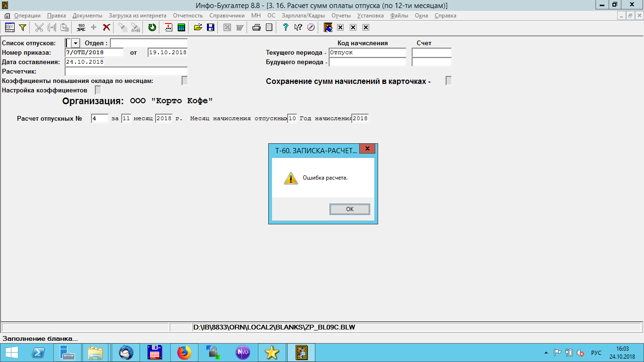The height and width of the screenshot is (362, 644).
Task: Click the scissors cut icon
Action: click(x=39, y=27)
